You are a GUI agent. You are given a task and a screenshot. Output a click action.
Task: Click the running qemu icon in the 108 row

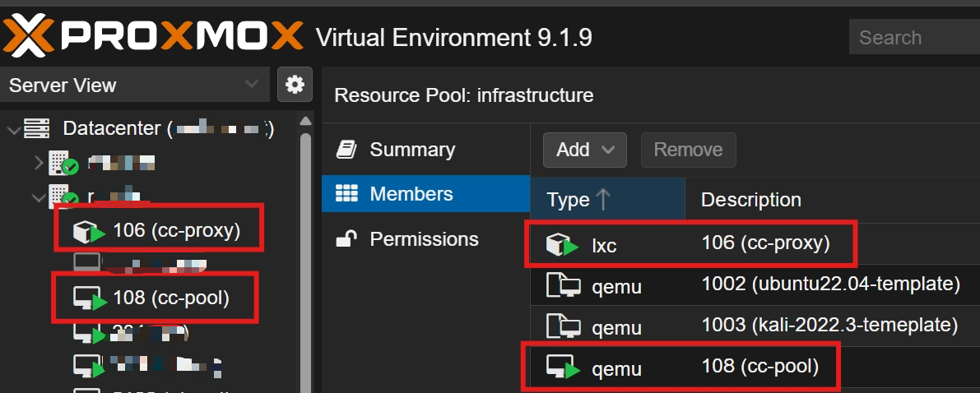click(563, 368)
